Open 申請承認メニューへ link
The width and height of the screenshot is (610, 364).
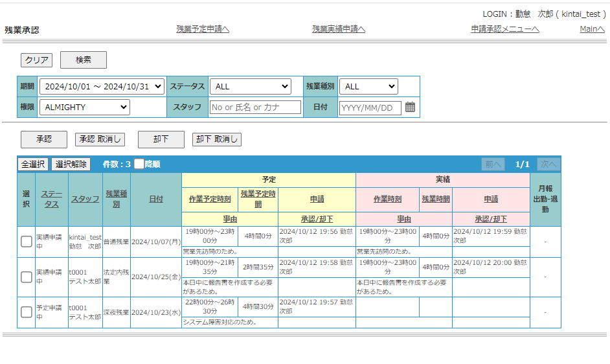pyautogui.click(x=505, y=28)
